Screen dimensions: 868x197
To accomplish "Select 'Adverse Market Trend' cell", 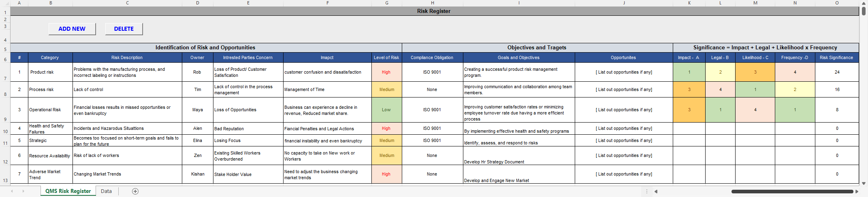I will pos(50,174).
